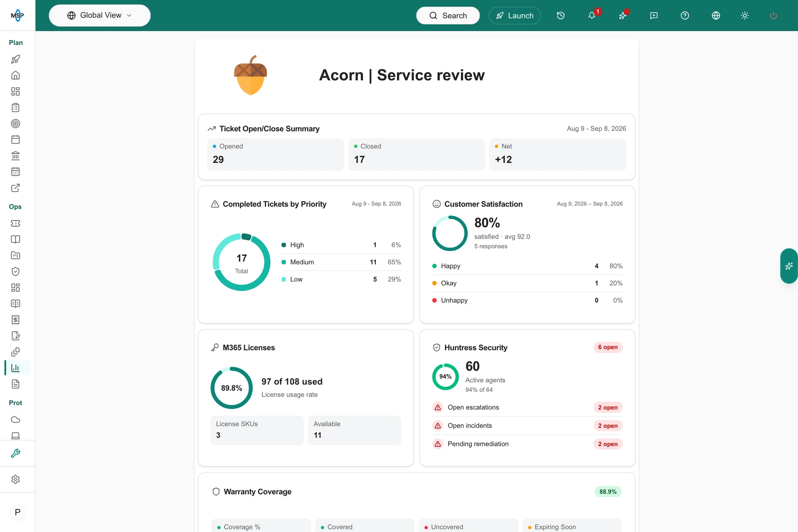Click the Closed 17 tickets card
Viewport: 798px width, 532px height.
[x=416, y=154]
